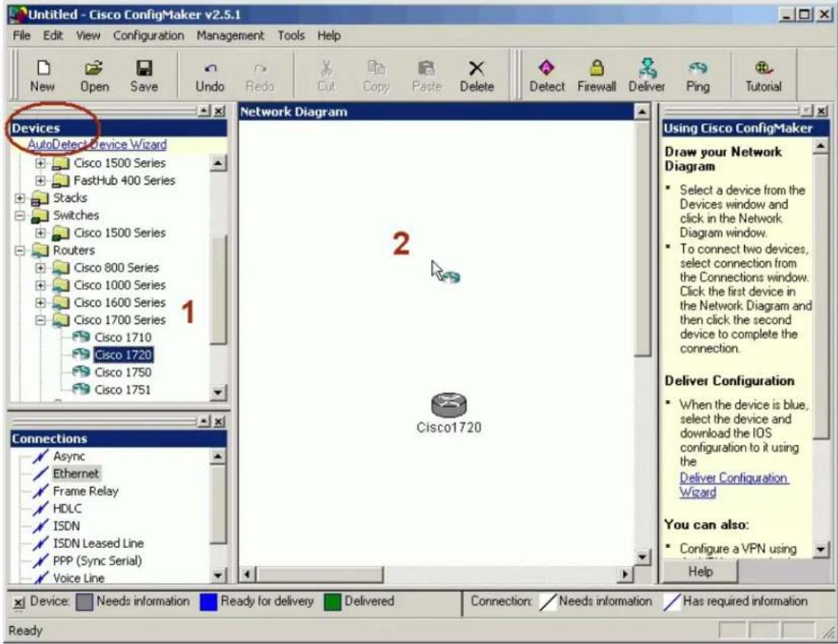838x644 pixels.
Task: Delete the selected item with Delete icon
Action: point(477,75)
